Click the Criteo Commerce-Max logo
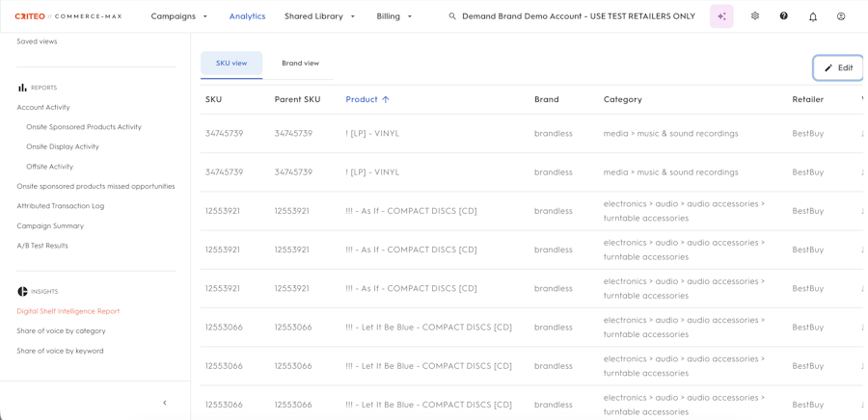 tap(68, 16)
